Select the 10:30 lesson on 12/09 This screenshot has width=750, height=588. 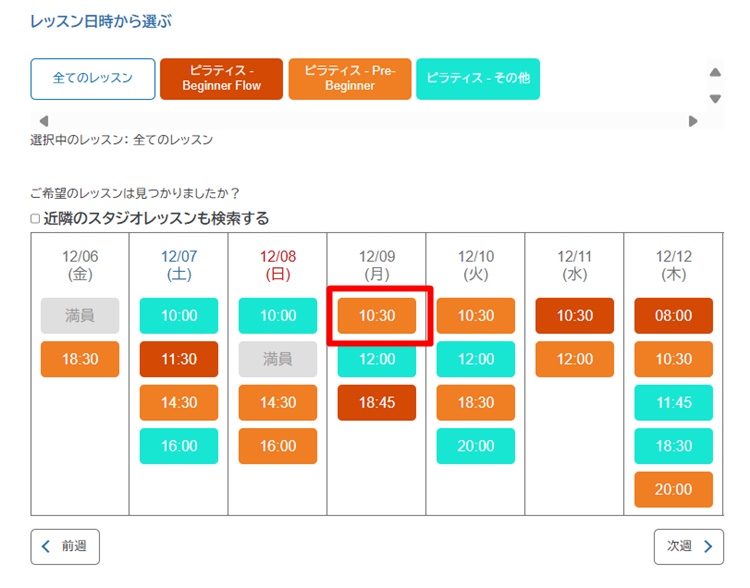[x=377, y=316]
